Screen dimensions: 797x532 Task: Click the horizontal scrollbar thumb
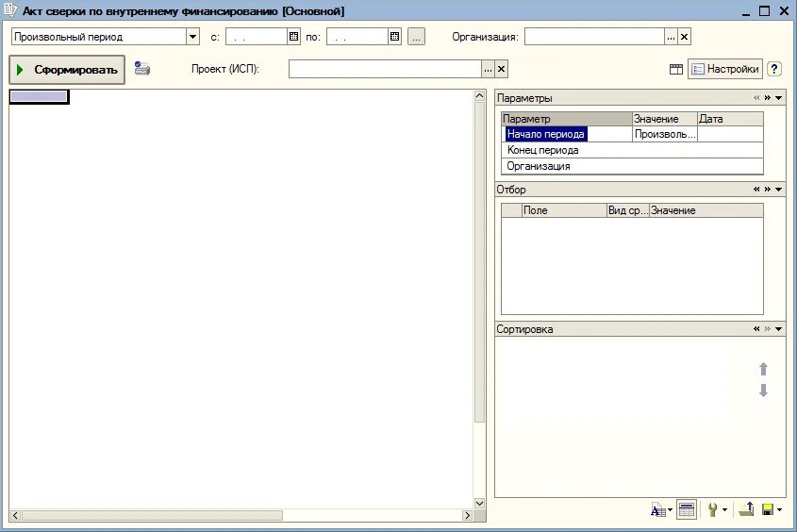pyautogui.click(x=152, y=515)
